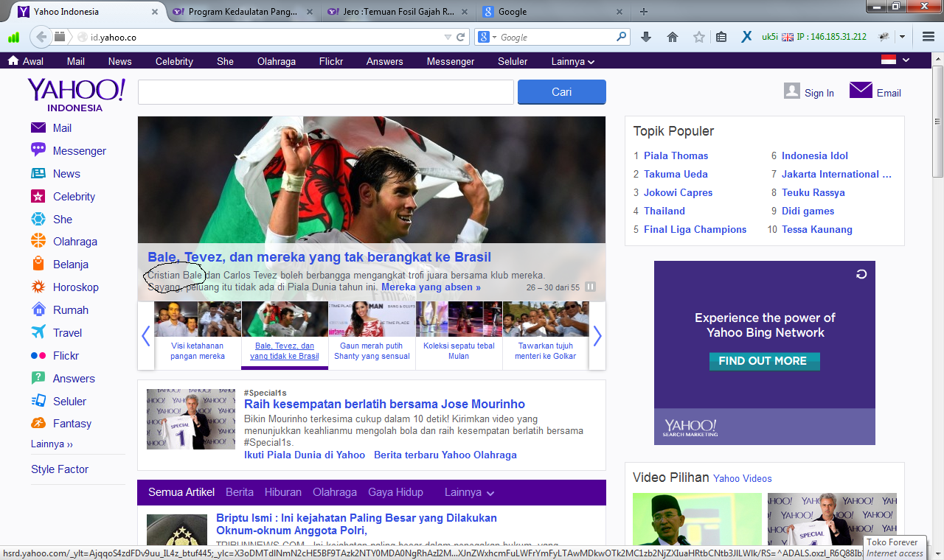
Task: Select Messenger in the top navigation bar
Action: click(x=450, y=62)
